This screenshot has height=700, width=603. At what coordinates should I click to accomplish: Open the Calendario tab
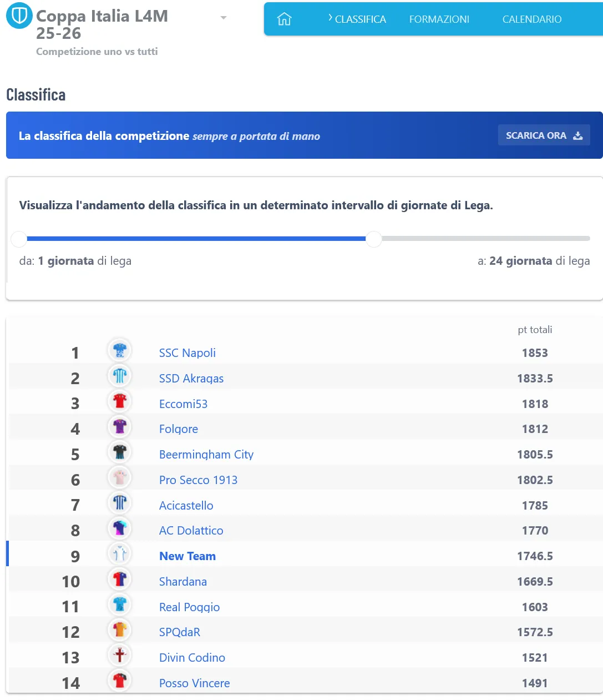point(531,19)
